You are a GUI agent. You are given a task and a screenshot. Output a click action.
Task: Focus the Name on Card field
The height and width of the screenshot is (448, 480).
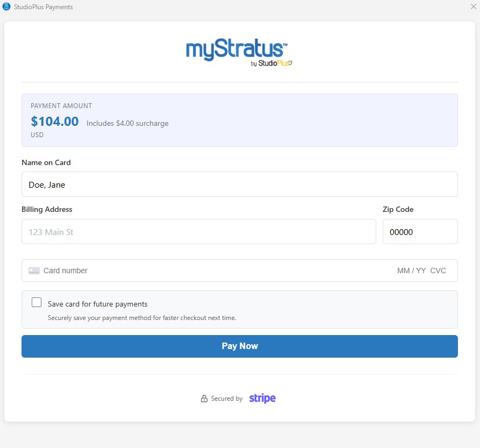(x=239, y=184)
